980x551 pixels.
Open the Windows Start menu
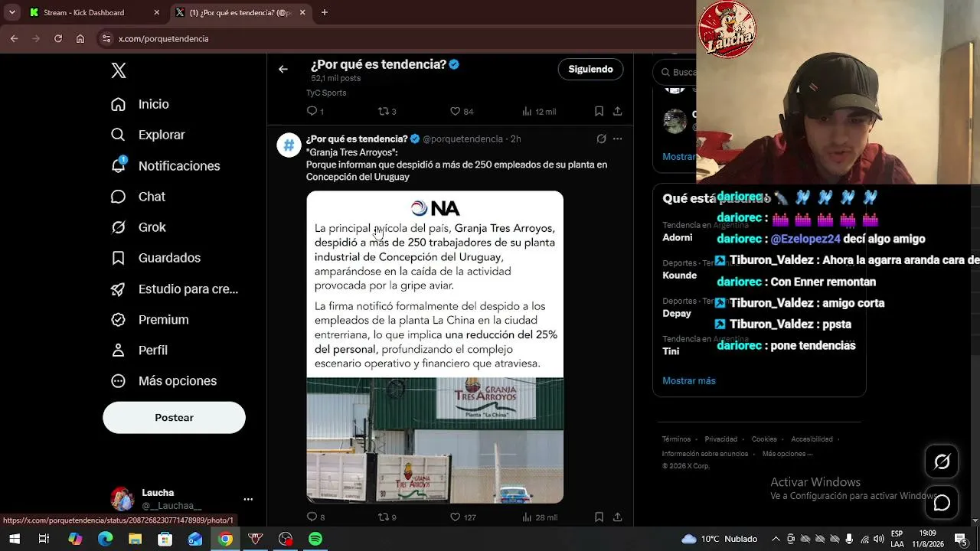click(14, 539)
